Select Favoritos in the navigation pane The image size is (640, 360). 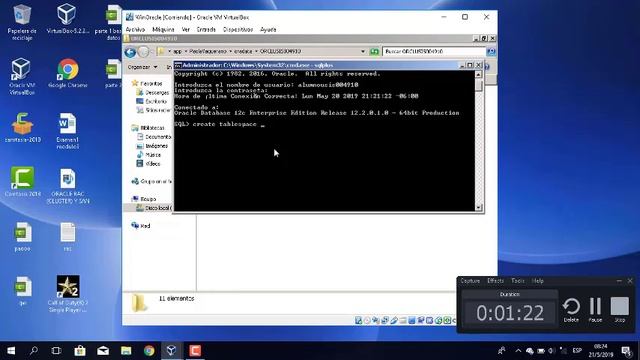tap(147, 83)
